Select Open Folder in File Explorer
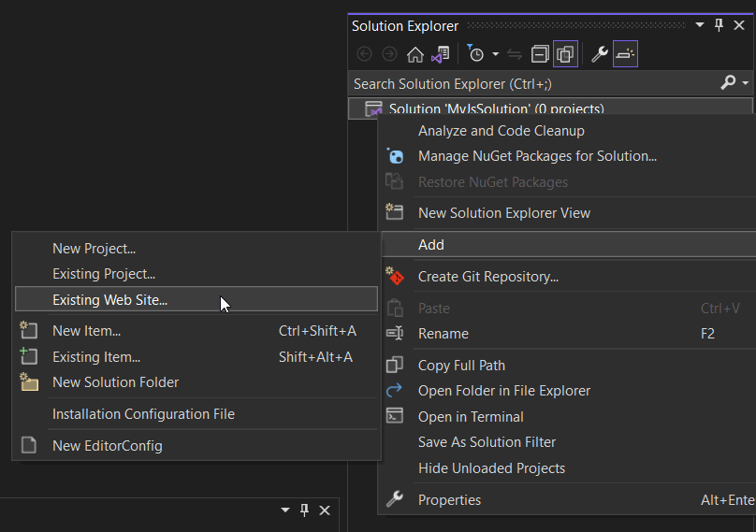 click(503, 391)
